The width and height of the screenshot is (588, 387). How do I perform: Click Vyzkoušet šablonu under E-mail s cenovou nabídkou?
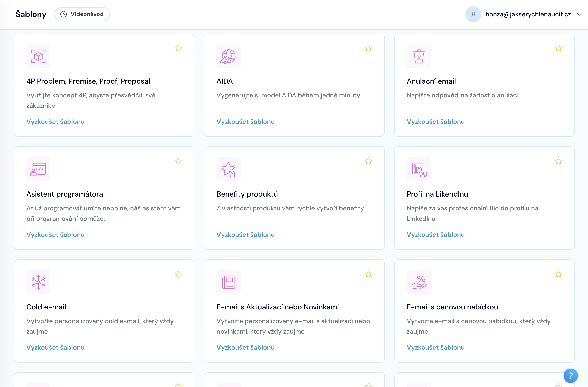click(436, 347)
